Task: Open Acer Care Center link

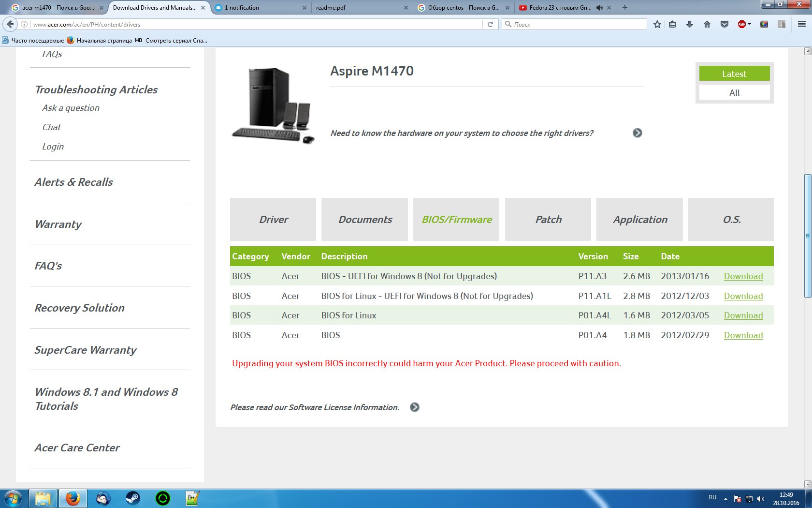Action: coord(77,448)
